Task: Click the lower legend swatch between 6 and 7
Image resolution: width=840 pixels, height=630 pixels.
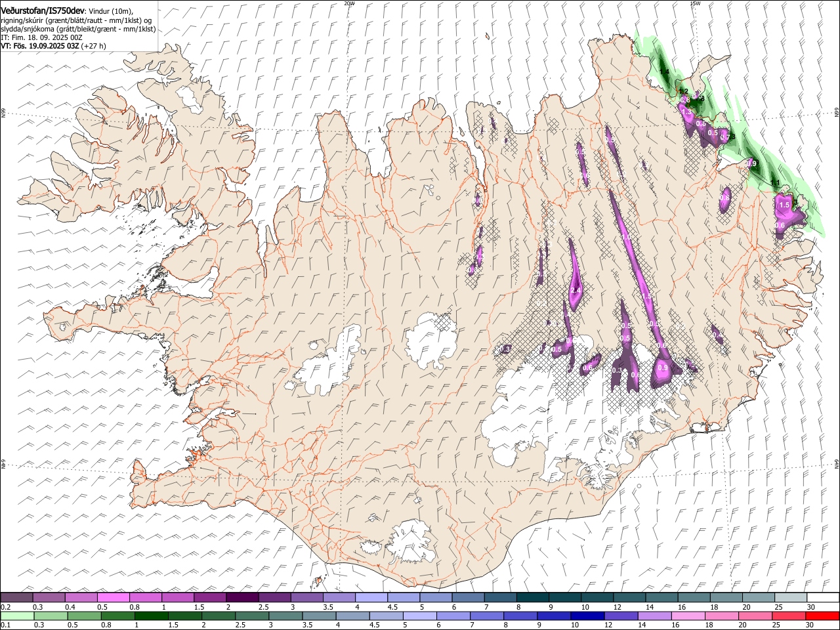Action: (452, 616)
